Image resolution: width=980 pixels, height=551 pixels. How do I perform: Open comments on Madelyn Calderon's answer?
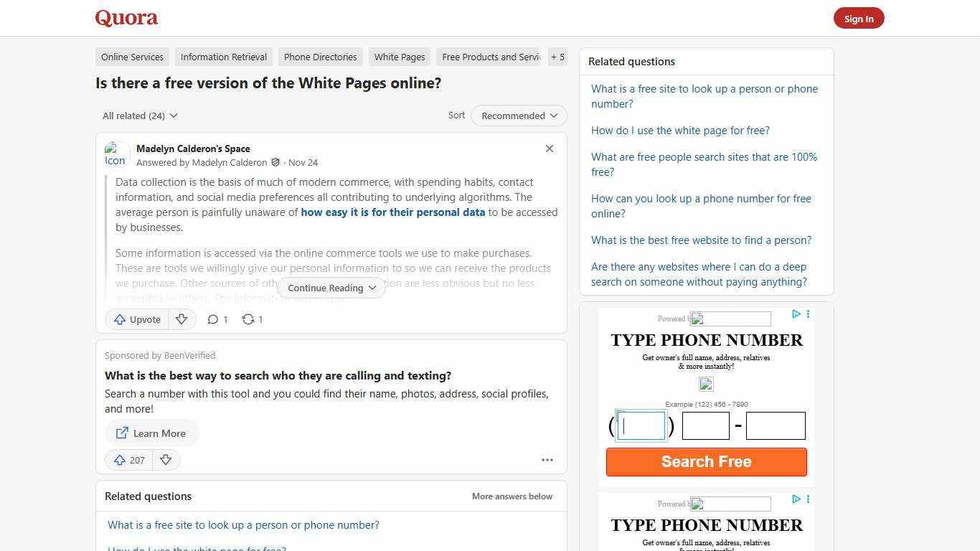click(x=217, y=319)
